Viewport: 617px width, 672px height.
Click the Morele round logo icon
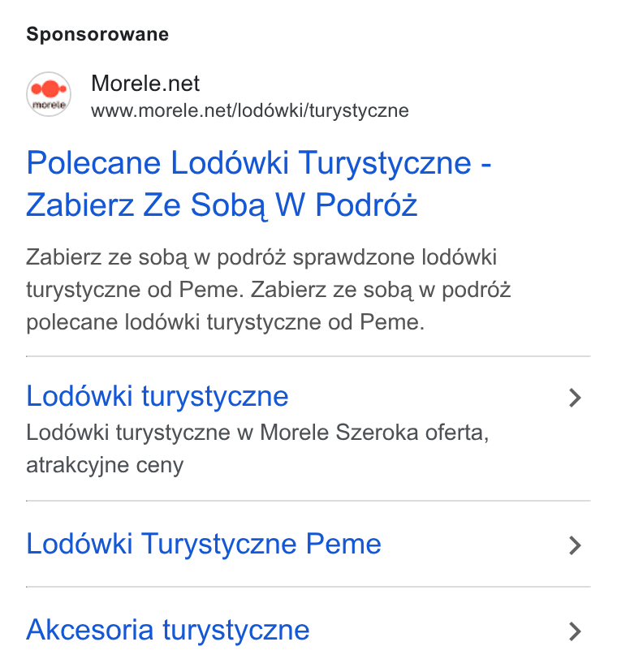[x=49, y=94]
